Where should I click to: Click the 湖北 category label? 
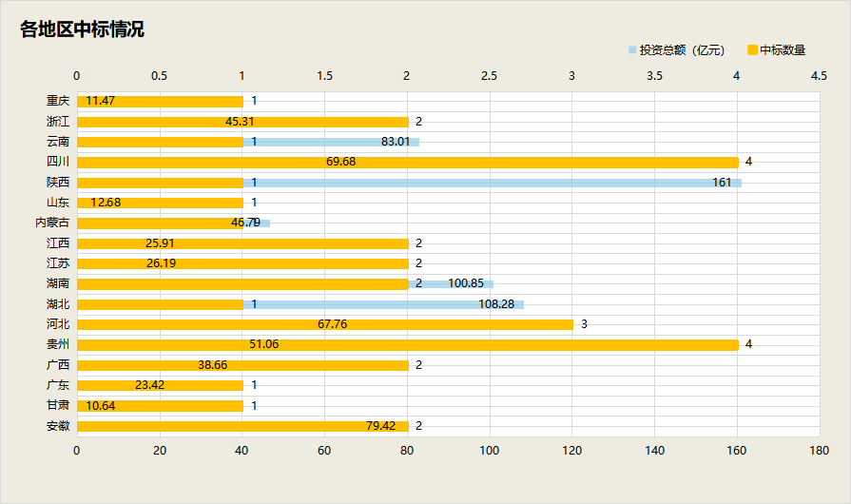click(x=58, y=303)
